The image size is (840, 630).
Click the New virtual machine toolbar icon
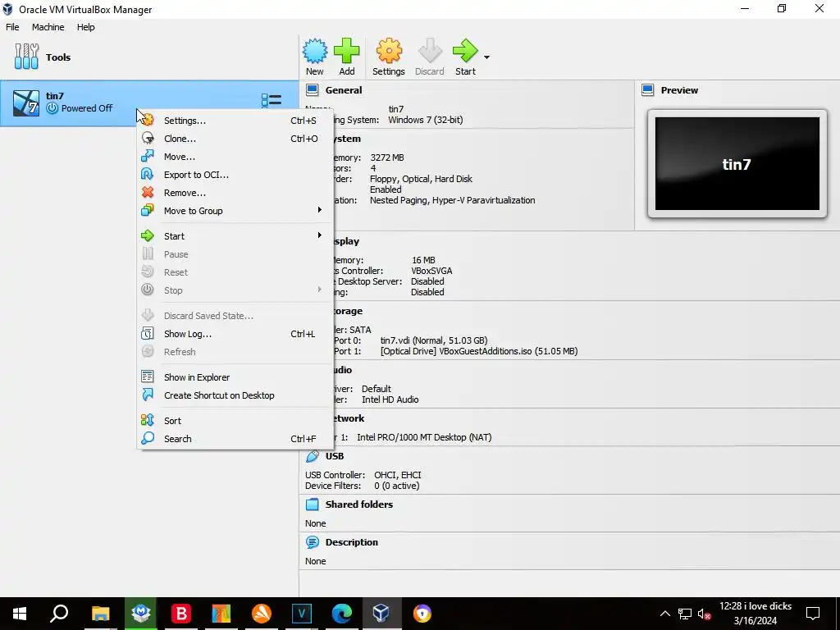[314, 52]
